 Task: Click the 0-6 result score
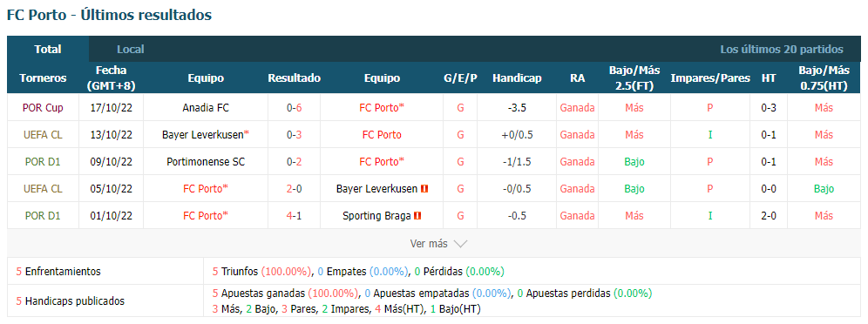[x=294, y=108]
